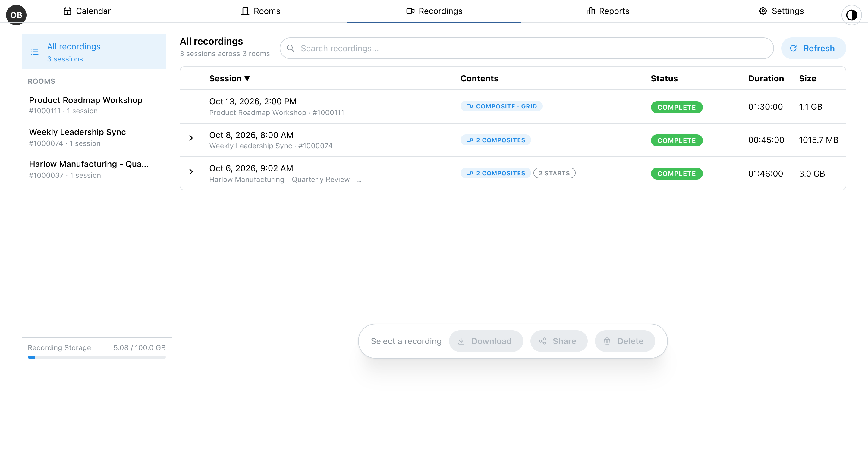Screen dimensions: 868x458
Task: Click the Recording Storage usage bar
Action: pyautogui.click(x=97, y=357)
